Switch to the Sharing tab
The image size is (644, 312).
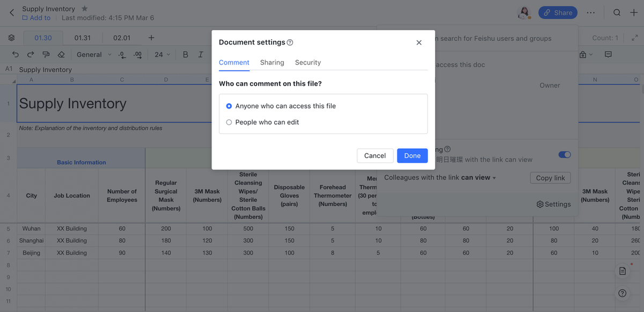(272, 62)
